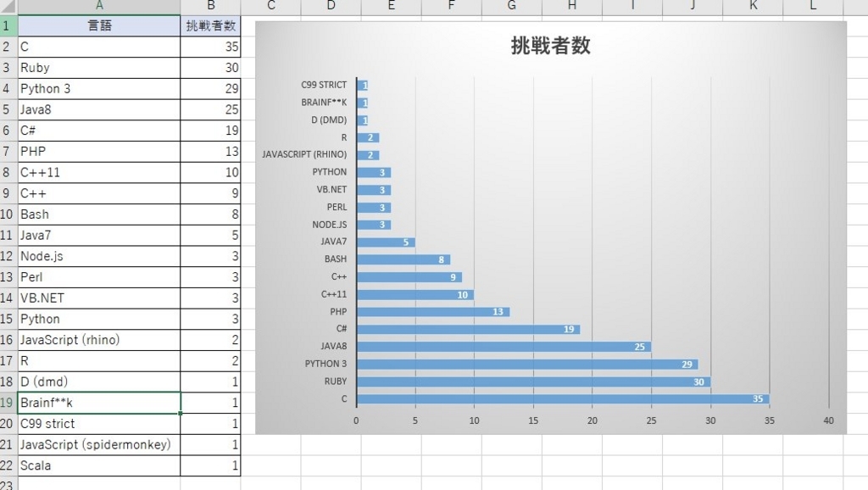Select the cell containing Node.js
The width and height of the screenshot is (868, 490).
pos(99,256)
